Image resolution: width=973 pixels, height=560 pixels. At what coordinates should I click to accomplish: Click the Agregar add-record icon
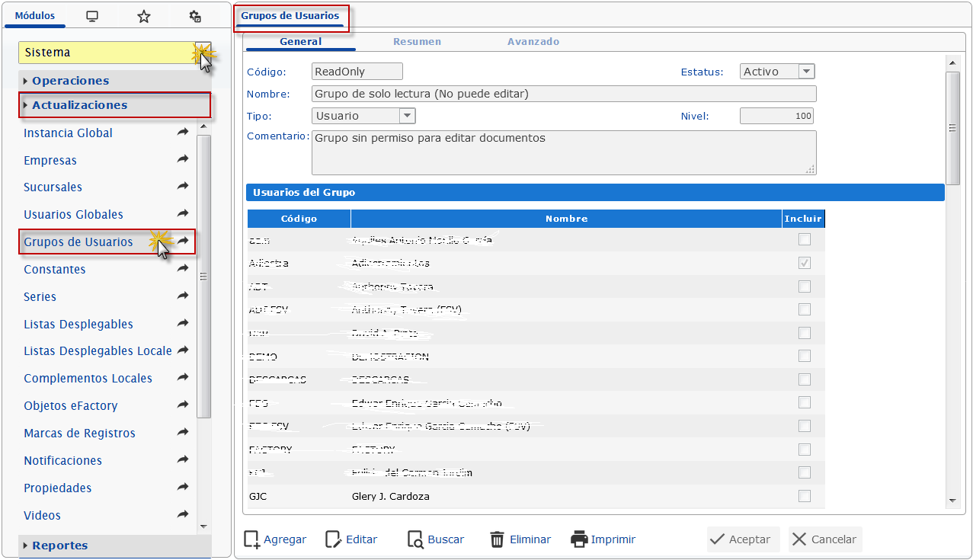coord(251,539)
